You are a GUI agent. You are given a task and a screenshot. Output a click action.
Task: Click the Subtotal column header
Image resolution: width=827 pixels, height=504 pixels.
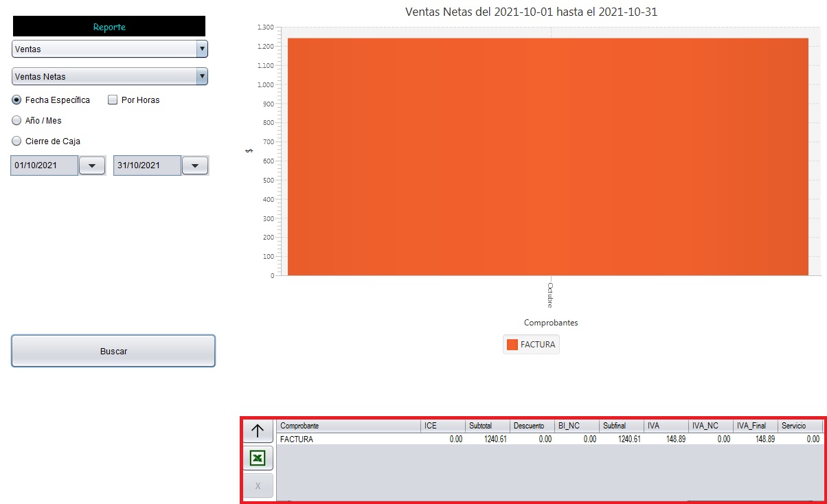(x=486, y=426)
